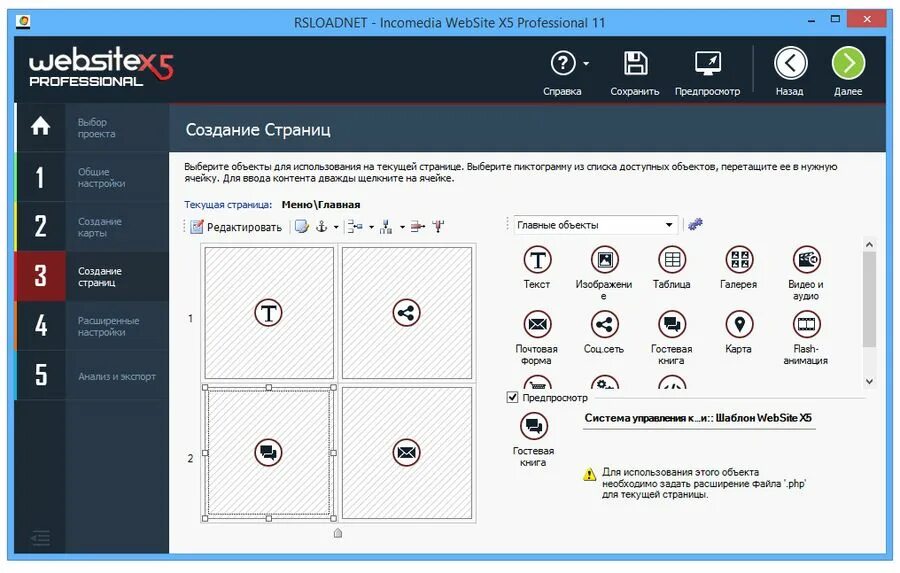The image size is (900, 573).
Task: Click the gear icon beside the objects dropdown
Action: click(x=695, y=224)
